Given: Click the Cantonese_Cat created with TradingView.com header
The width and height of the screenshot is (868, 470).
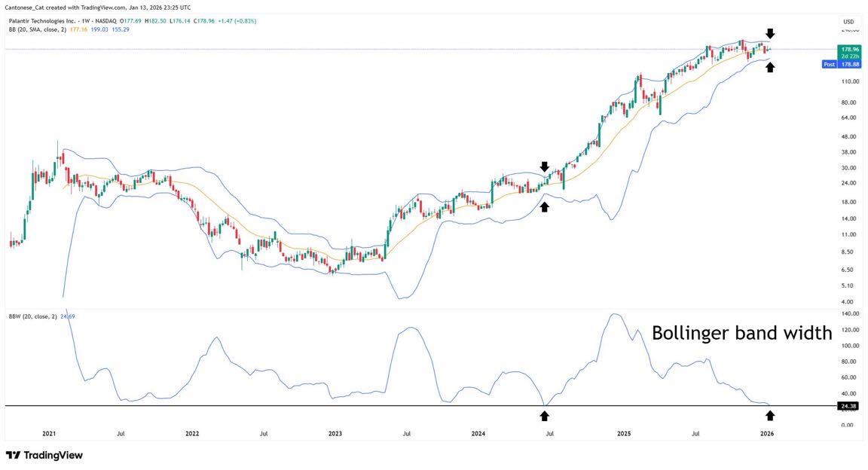Looking at the screenshot, I should [97, 8].
